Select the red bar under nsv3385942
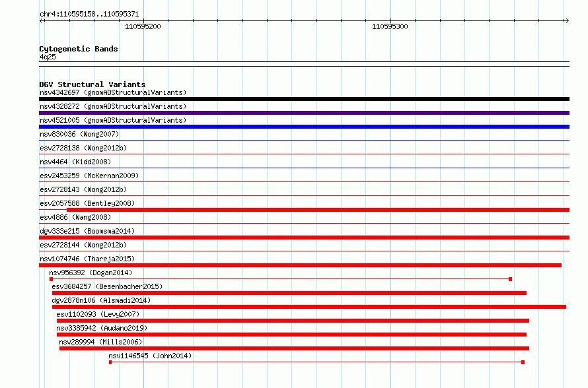 tap(291, 335)
